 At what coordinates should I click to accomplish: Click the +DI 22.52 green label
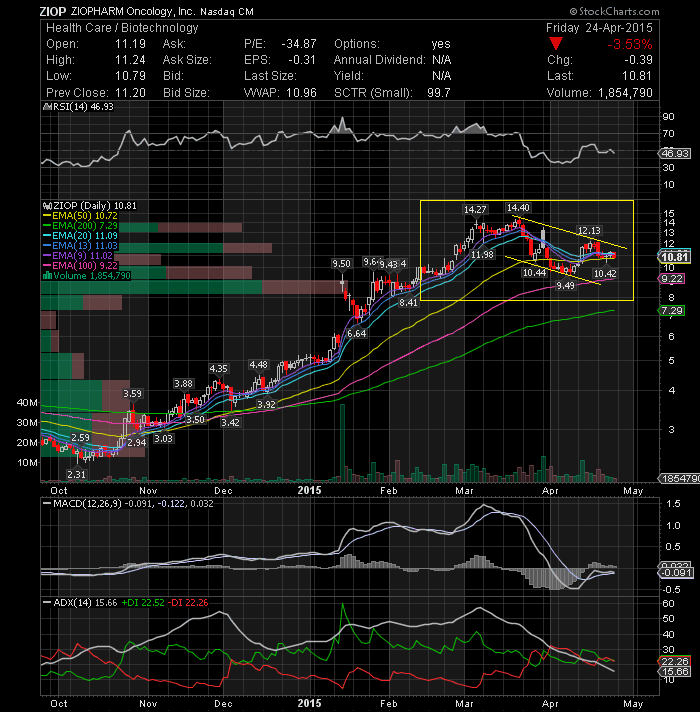click(143, 603)
